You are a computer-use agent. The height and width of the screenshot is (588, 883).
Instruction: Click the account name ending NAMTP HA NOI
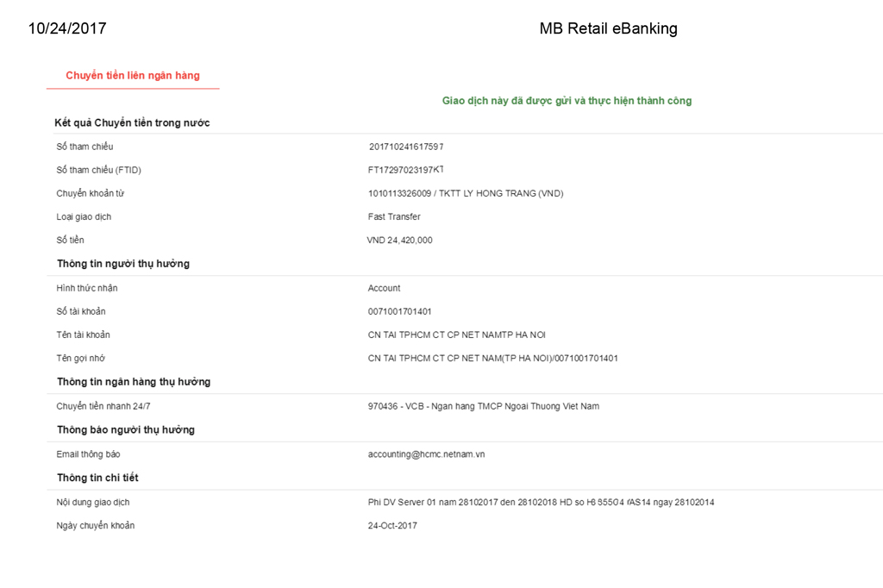(x=456, y=335)
